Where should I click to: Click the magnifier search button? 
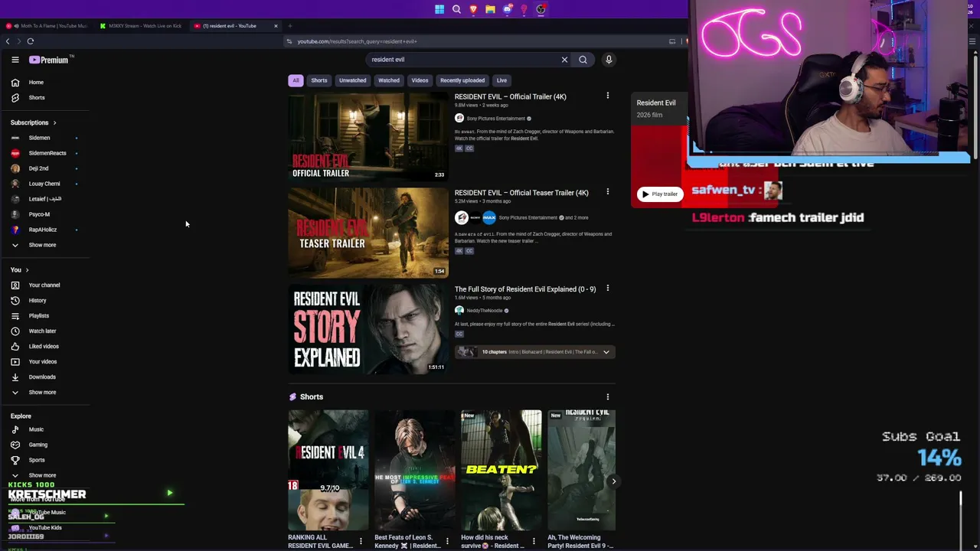pos(583,60)
